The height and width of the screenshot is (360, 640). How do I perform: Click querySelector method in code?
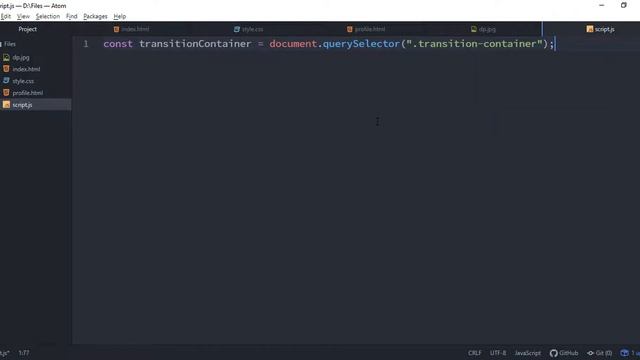tap(361, 44)
